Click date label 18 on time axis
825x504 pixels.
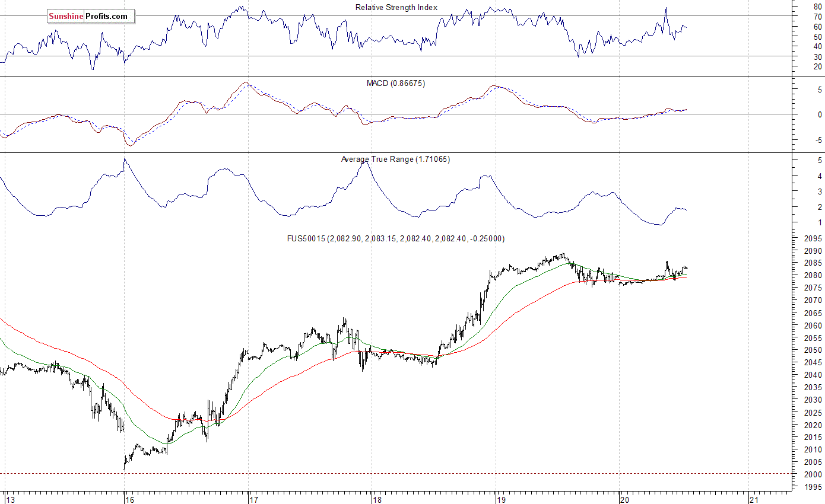click(x=377, y=499)
